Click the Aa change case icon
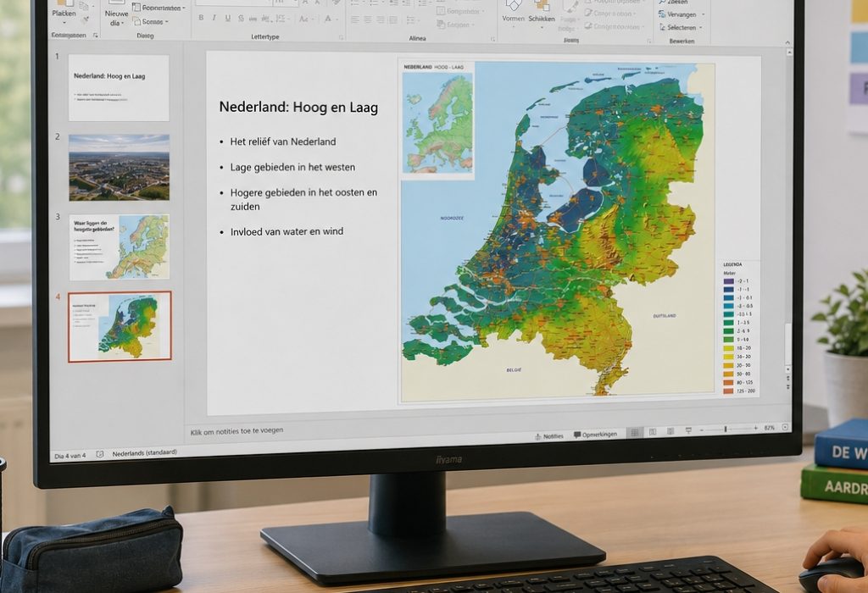This screenshot has height=593, width=868. [304, 19]
